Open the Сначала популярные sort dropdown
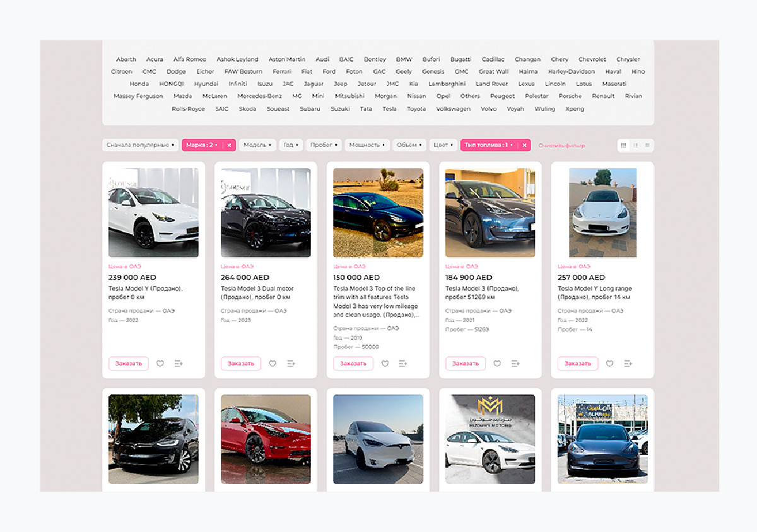The height and width of the screenshot is (532, 757). click(140, 145)
